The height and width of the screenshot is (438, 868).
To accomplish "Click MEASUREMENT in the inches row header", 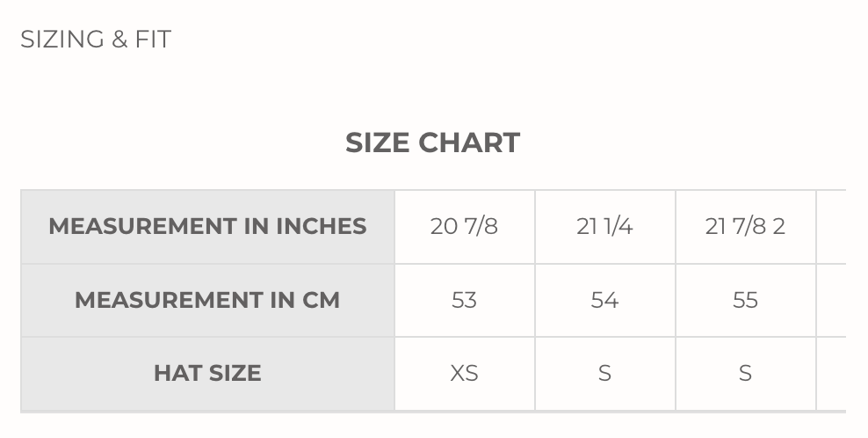I will point(142,226).
